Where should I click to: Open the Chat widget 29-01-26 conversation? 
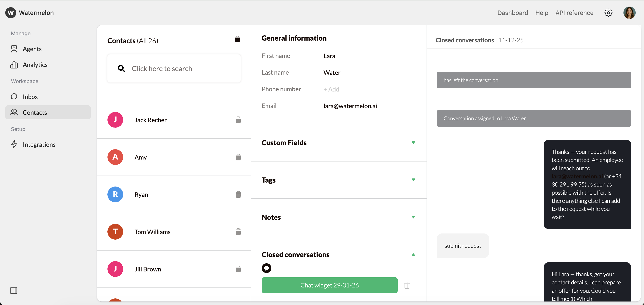tap(329, 285)
